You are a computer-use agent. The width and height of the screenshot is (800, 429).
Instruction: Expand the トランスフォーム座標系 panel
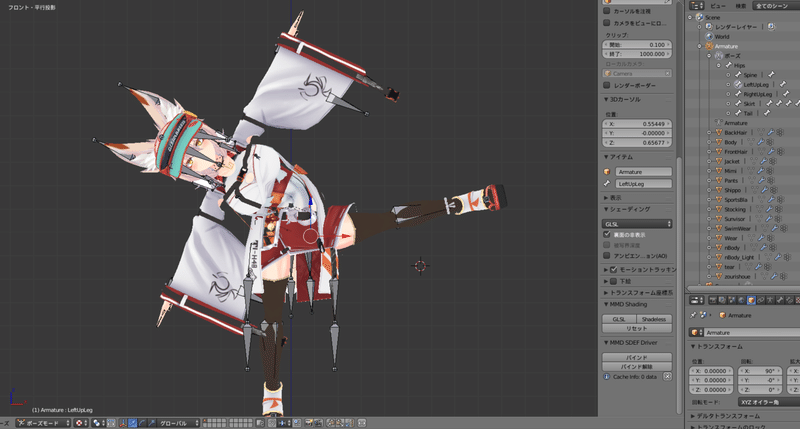point(606,293)
